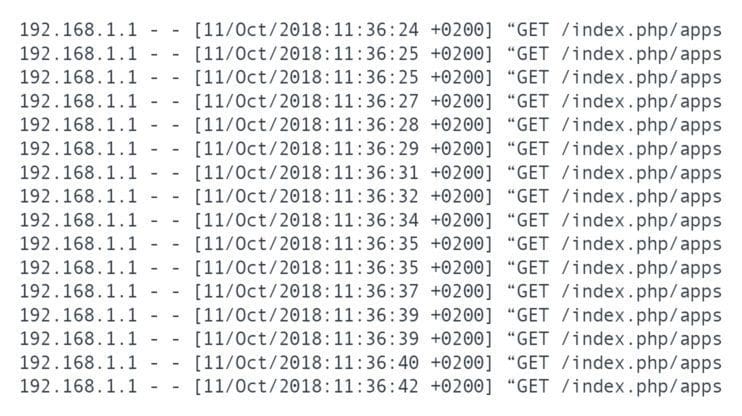Viewport: 742px width, 416px height.
Task: Select the log entry at 11:36:37
Action: coord(371,292)
